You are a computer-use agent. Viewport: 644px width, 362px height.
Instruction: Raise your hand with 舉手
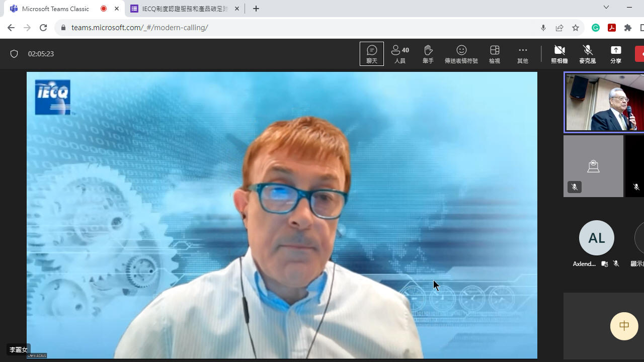[x=428, y=54]
